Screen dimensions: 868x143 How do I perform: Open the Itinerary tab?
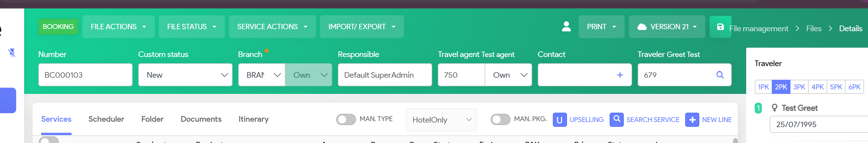253,119
